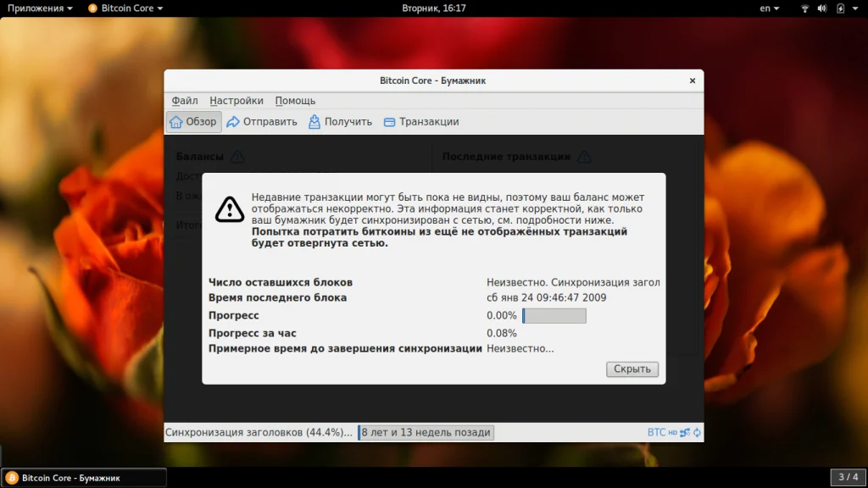The height and width of the screenshot is (488, 868).
Task: Click the Wi-Fi icon in top panel
Action: click(x=805, y=8)
